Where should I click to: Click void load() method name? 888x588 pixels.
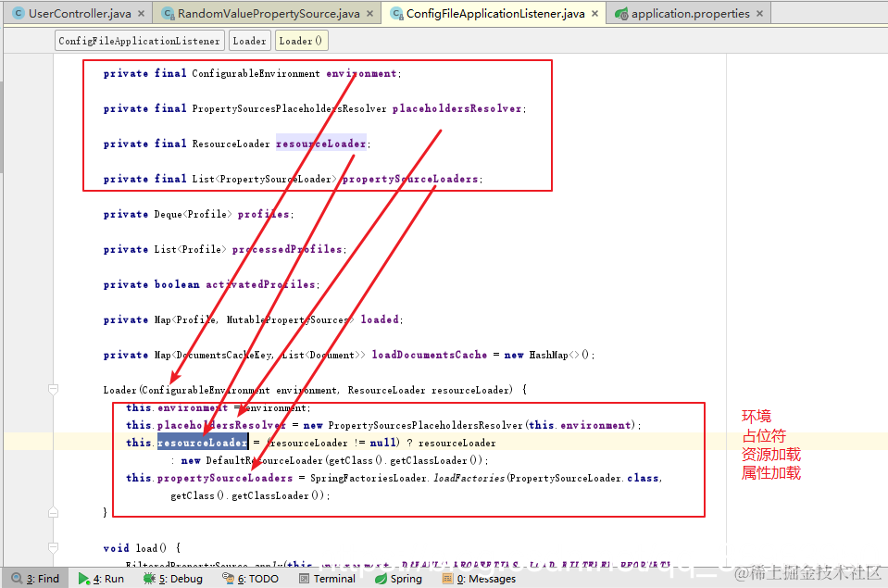pyautogui.click(x=147, y=548)
